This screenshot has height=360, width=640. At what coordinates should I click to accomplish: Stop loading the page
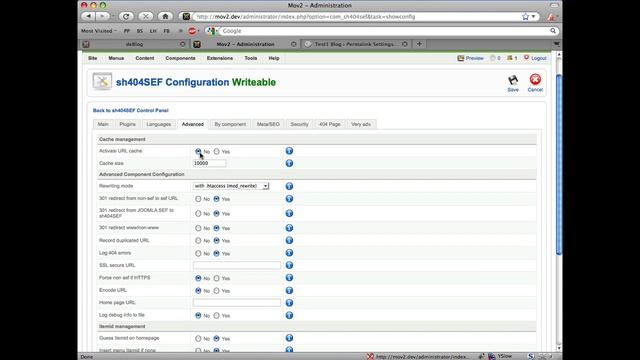[x=145, y=16]
